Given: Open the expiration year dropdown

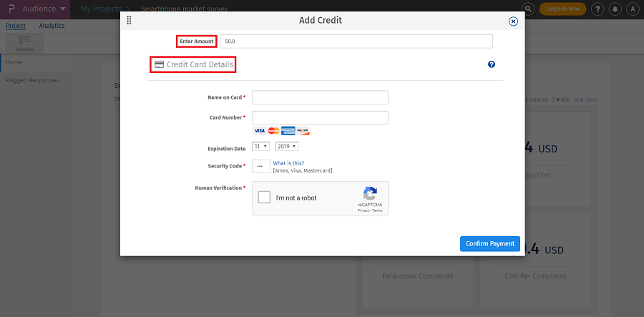Looking at the screenshot, I should click(287, 146).
